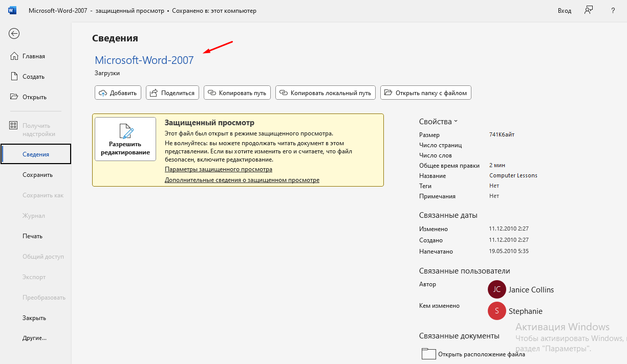Image resolution: width=627 pixels, height=364 pixels.
Task: Click Вход to sign in
Action: coord(565,11)
